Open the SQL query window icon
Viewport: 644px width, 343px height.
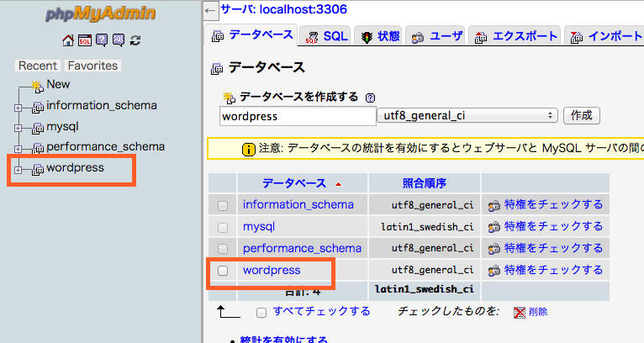point(85,40)
